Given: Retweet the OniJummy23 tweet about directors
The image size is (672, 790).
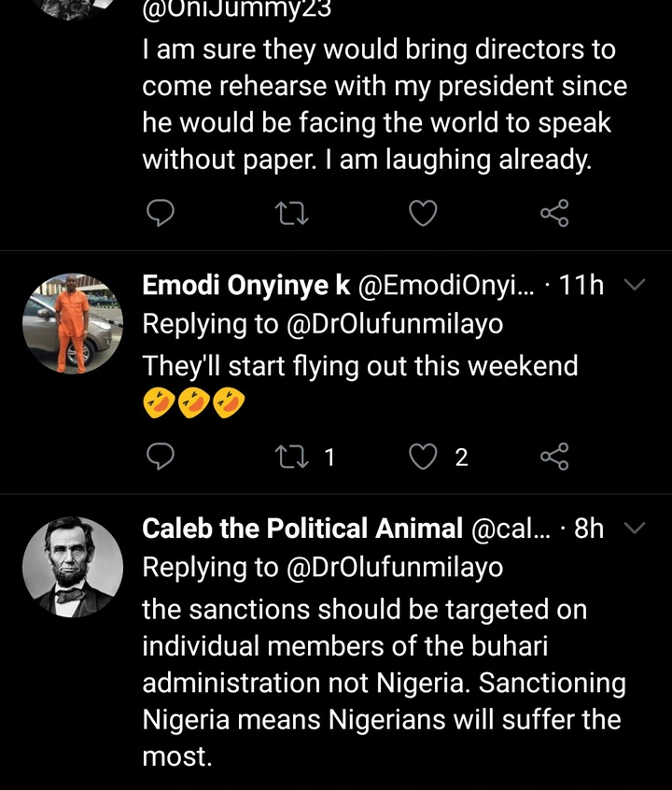Looking at the screenshot, I should coord(293,215).
